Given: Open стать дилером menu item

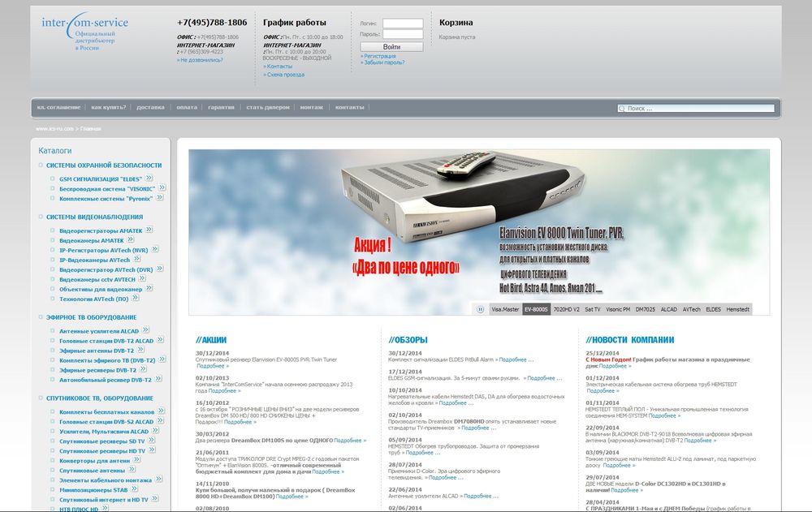Looking at the screenshot, I should pyautogui.click(x=268, y=108).
